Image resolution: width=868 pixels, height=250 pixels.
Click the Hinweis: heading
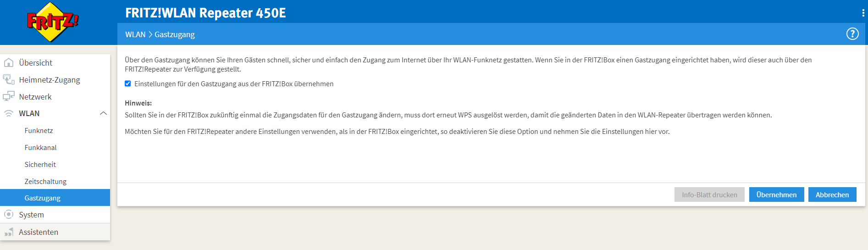tap(138, 103)
